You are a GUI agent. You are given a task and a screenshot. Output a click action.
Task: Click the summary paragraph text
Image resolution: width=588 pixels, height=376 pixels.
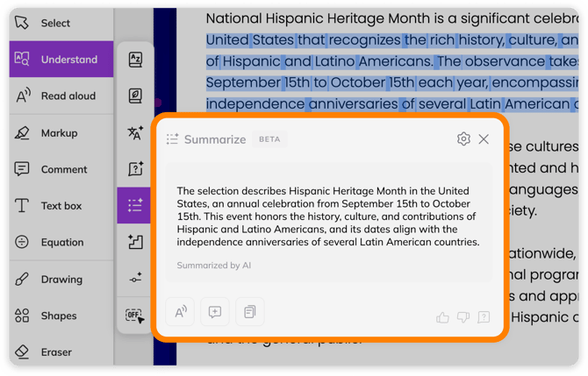tap(328, 216)
